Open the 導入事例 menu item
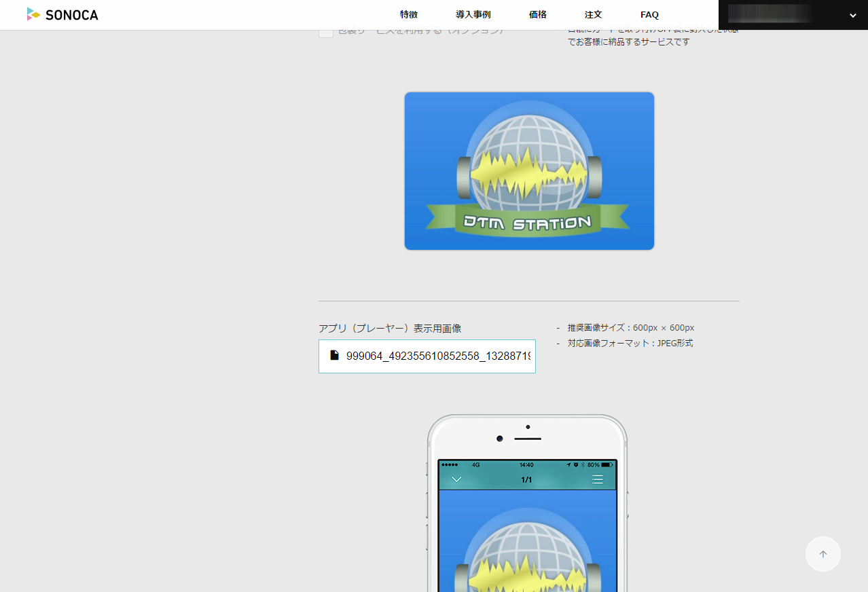Screen dimensions: 868x592 tap(473, 15)
